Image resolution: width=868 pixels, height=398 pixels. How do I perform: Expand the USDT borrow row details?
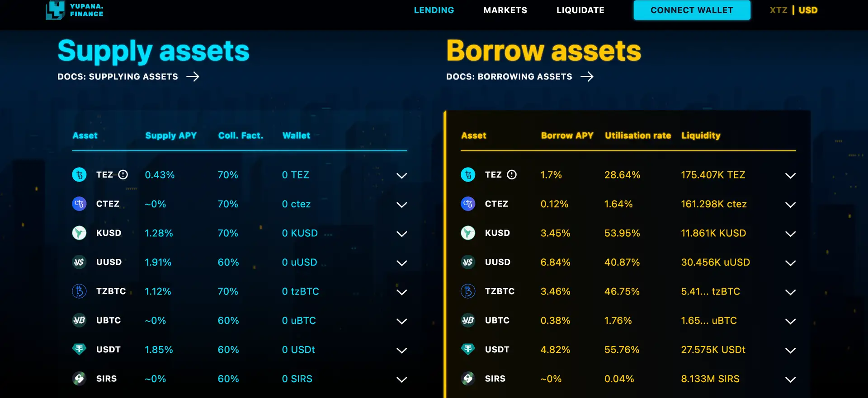(790, 351)
